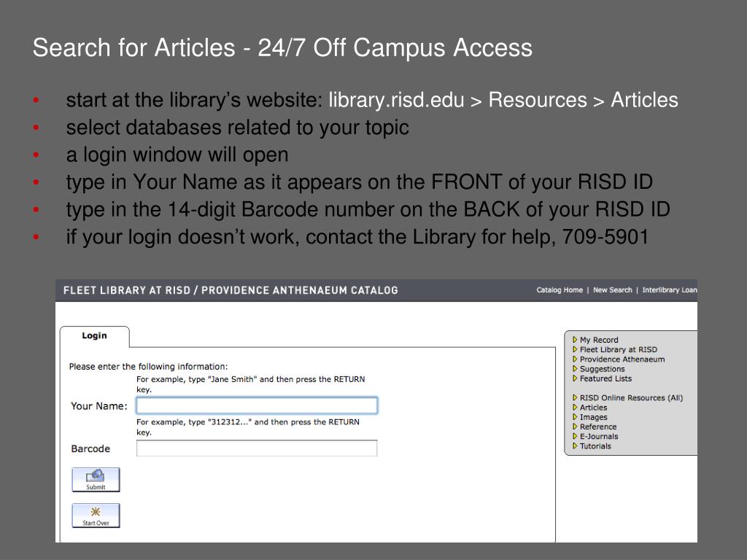Click 'select databases related to your topic' bullet
Viewport: 747px width, 560px height.
pos(237,128)
